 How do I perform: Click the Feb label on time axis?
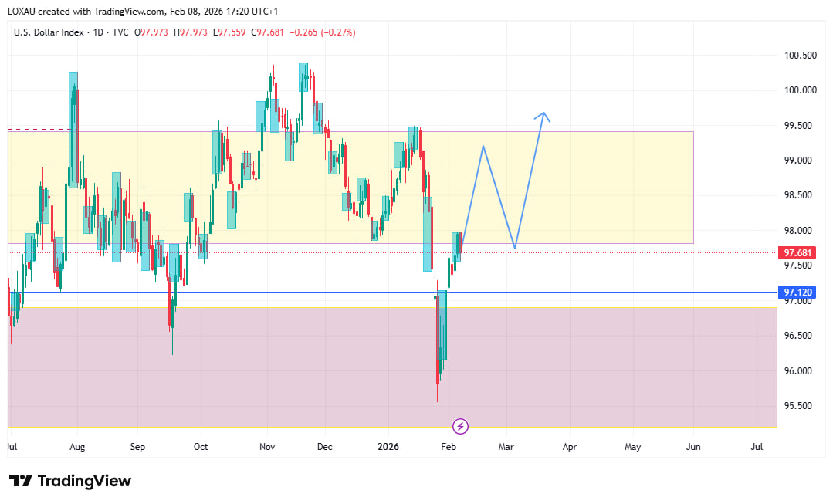tap(448, 447)
